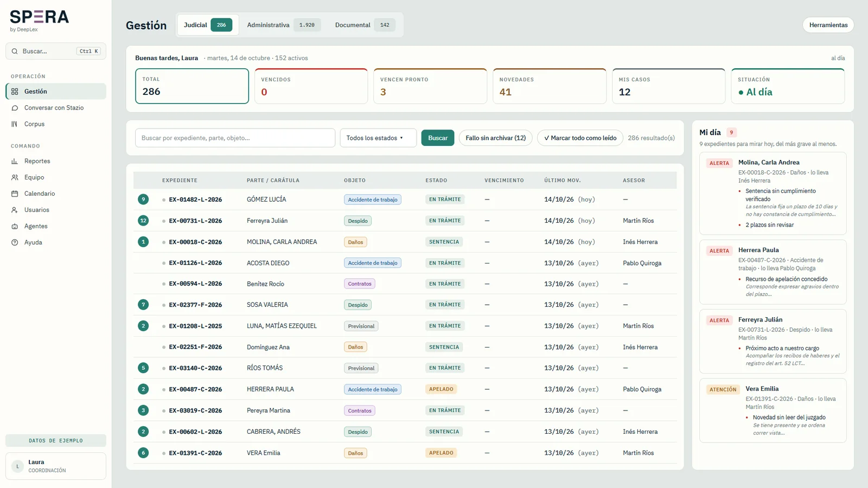Open the Molina, Carla Andrea alert card
868x488 pixels.
click(x=773, y=193)
